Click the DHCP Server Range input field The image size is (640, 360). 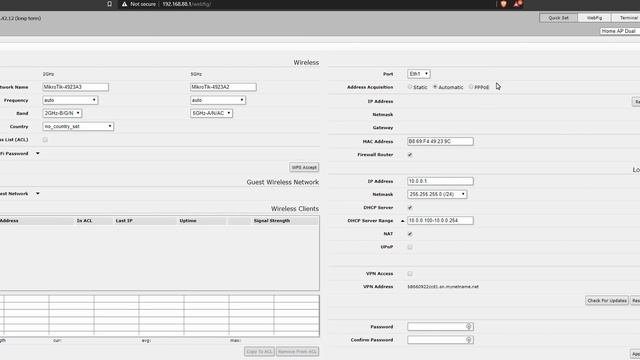[x=440, y=220]
